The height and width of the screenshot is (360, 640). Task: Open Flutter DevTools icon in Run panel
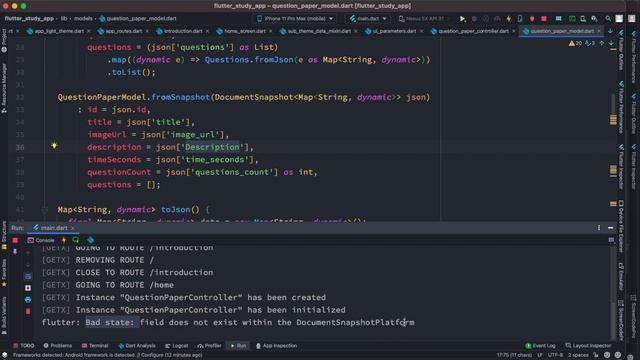pos(91,240)
